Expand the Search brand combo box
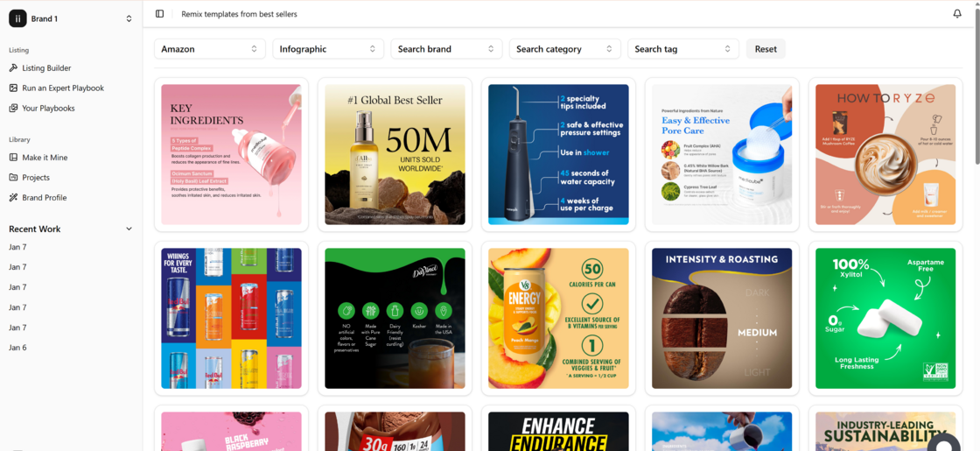This screenshot has height=451, width=980. tap(445, 49)
